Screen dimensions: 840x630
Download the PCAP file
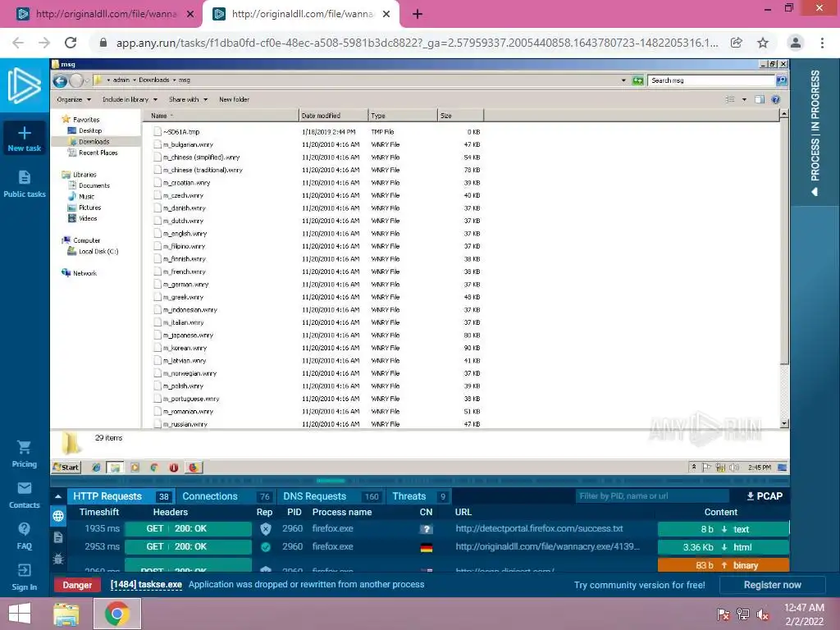point(765,496)
